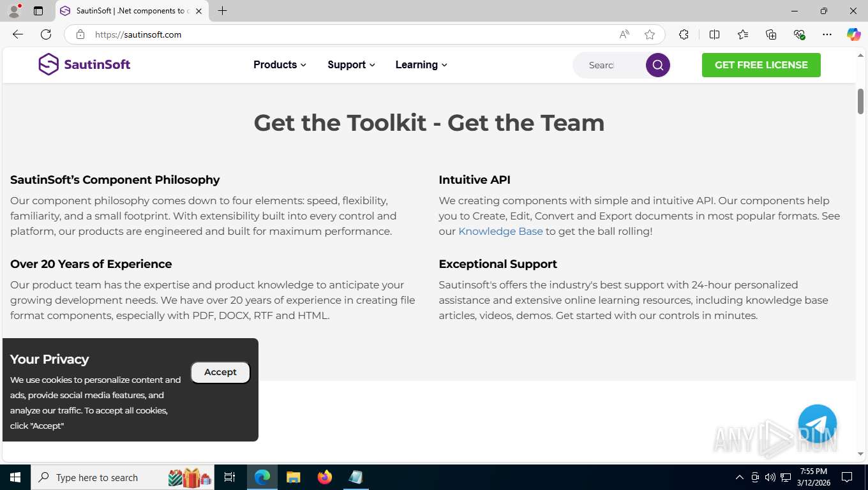Refresh the current page

[46, 34]
